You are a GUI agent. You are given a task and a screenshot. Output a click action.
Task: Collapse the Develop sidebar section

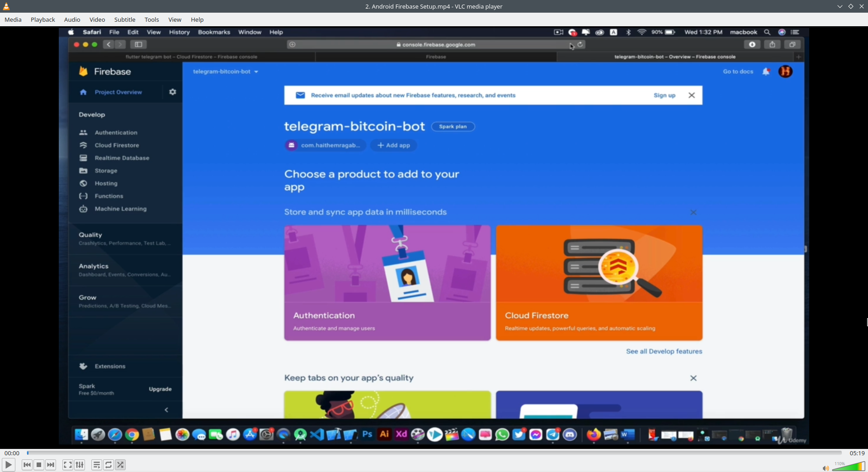pos(92,114)
